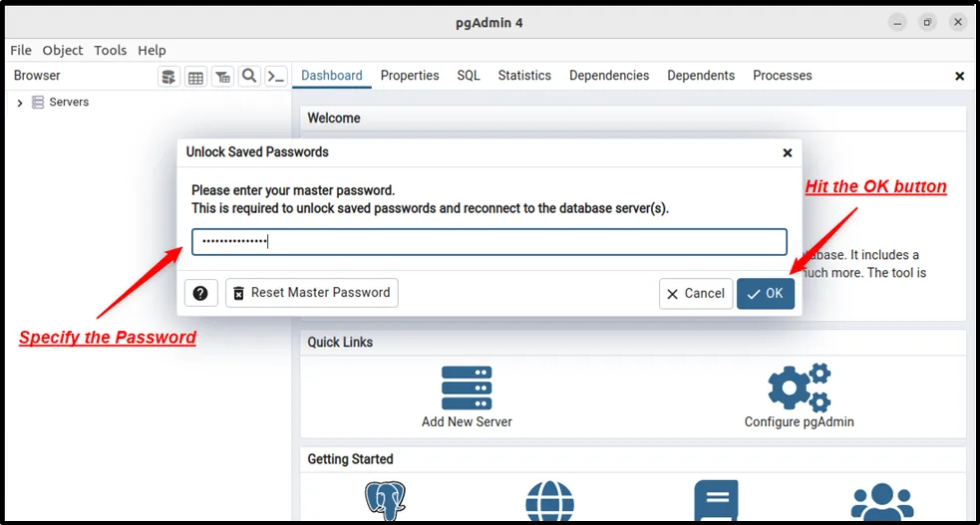Close the Unlock Saved Passwords dialog
Screen dimensions: 980x525
[x=788, y=152]
